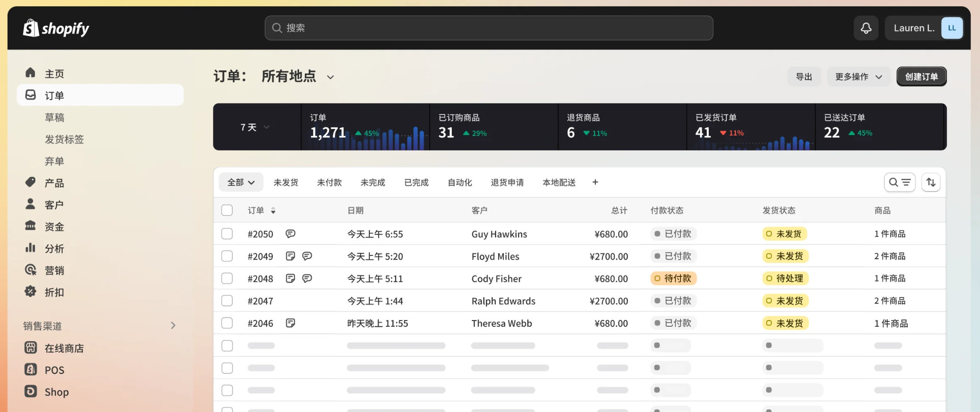980x412 pixels.
Task: Toggle the select-all orders checkbox
Action: tap(227, 210)
